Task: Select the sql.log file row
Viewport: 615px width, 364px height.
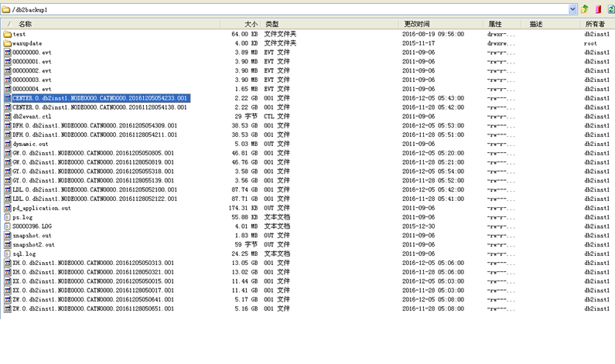Action: (24, 253)
